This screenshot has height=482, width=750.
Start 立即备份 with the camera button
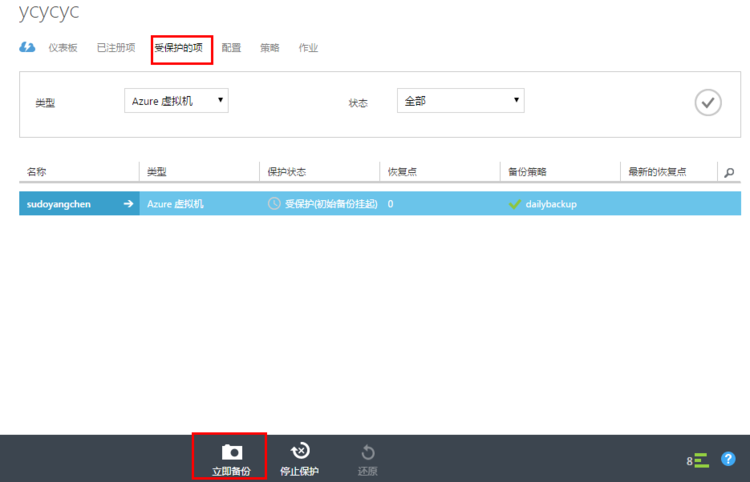(x=232, y=459)
